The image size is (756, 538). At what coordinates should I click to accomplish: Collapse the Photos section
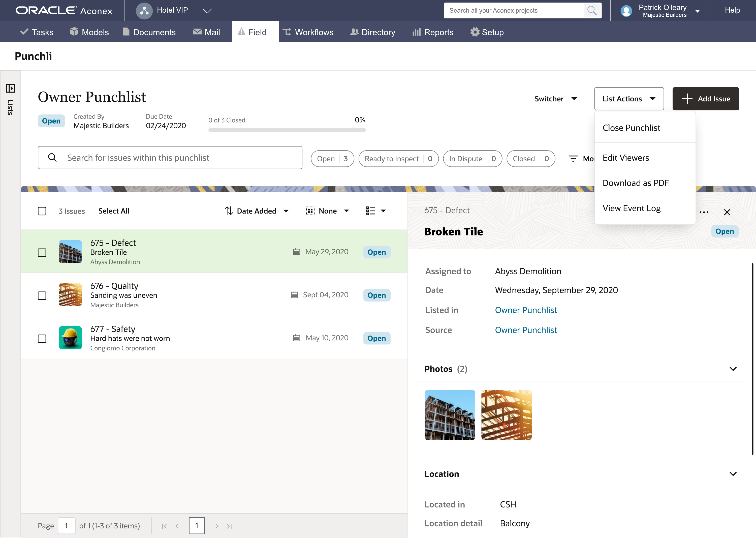coord(733,369)
